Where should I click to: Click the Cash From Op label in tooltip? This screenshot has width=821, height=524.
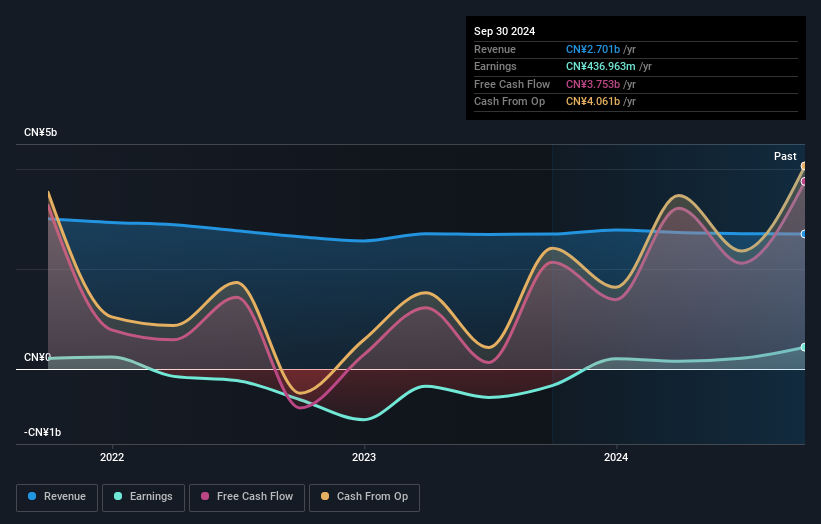(x=509, y=102)
